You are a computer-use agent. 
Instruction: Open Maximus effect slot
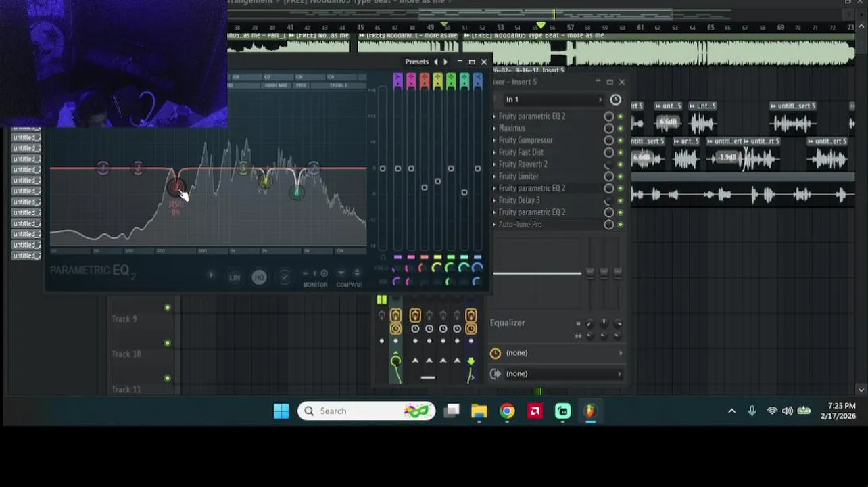click(x=512, y=129)
